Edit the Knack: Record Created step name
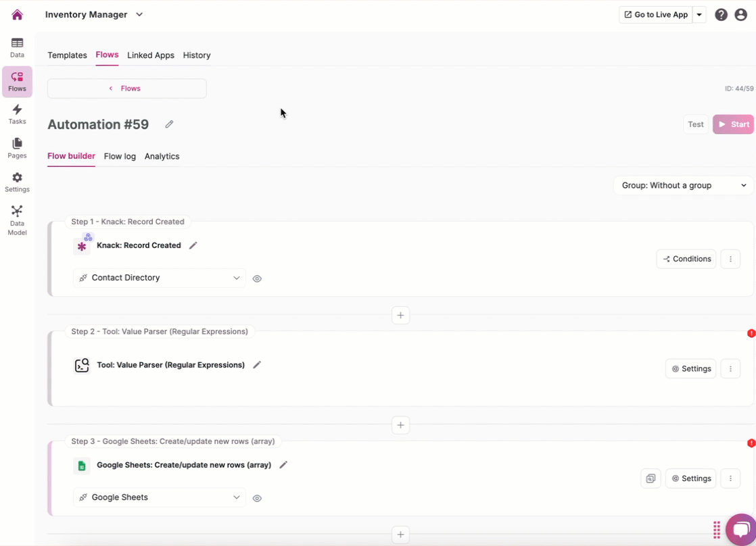Viewport: 756px width, 546px height. 193,245
